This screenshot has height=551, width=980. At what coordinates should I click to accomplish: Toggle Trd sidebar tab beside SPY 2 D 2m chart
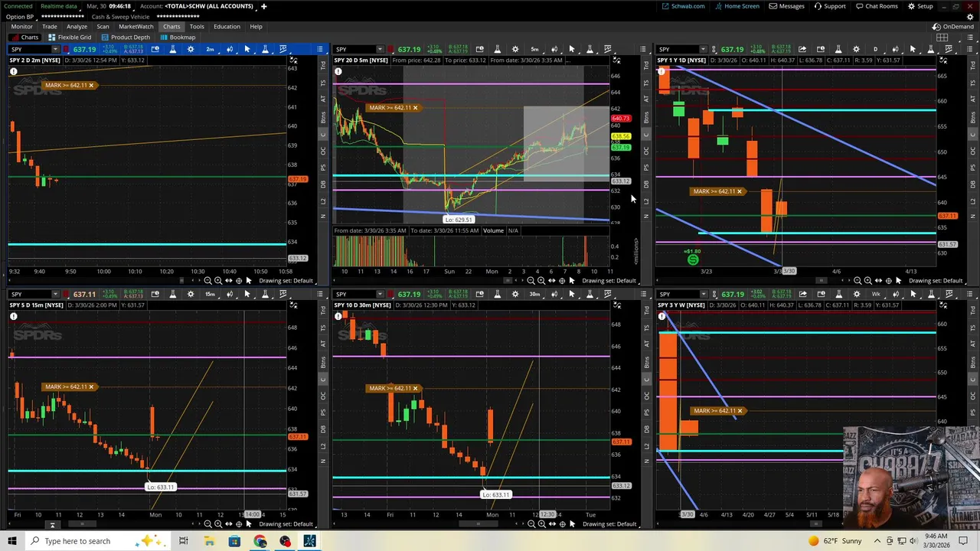click(x=323, y=66)
